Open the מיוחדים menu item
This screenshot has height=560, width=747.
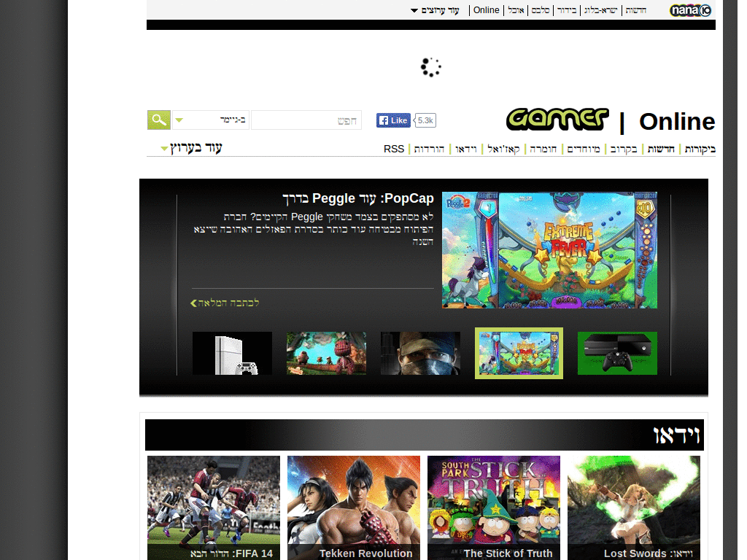[x=584, y=149]
